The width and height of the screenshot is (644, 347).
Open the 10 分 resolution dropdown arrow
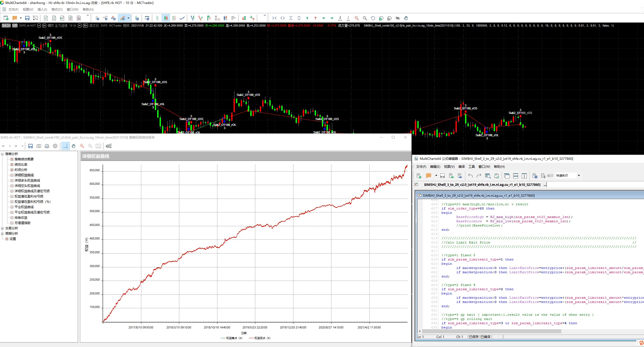point(80,25)
